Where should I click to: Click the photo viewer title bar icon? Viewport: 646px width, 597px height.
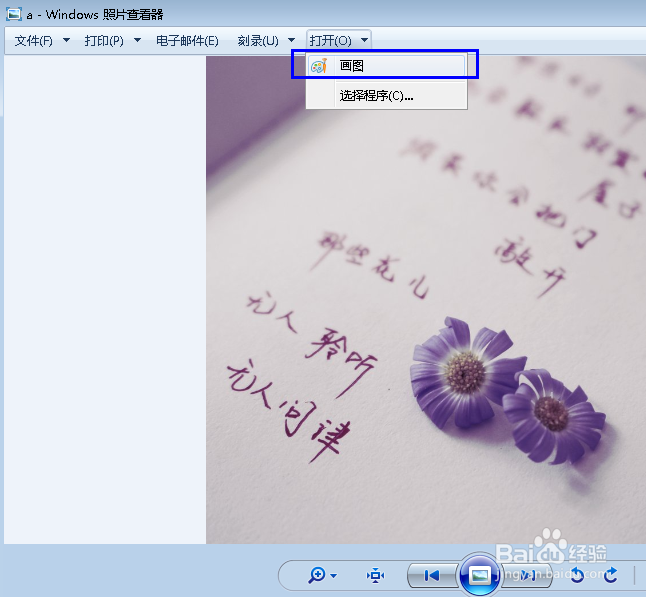14,14
